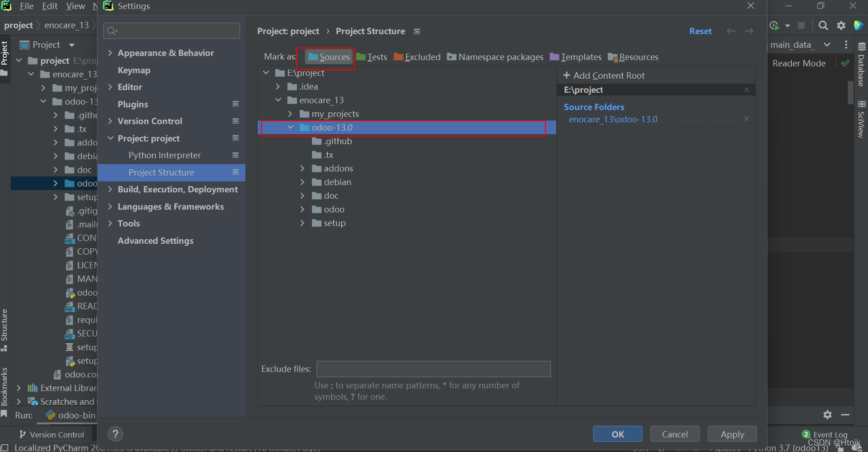Viewport: 868px width, 452px height.
Task: Open the File menu
Action: [26, 6]
